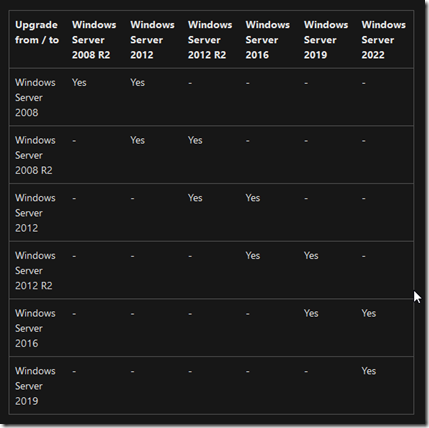Screen dimensions: 429x428
Task: Click Yes for 2008 to 2008 R2 upgrade
Action: coord(79,82)
